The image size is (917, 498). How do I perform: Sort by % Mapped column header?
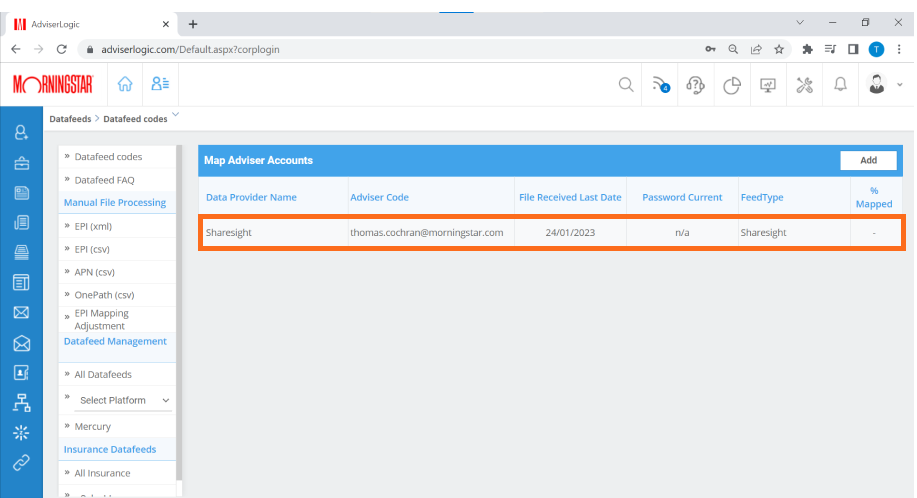pos(874,197)
